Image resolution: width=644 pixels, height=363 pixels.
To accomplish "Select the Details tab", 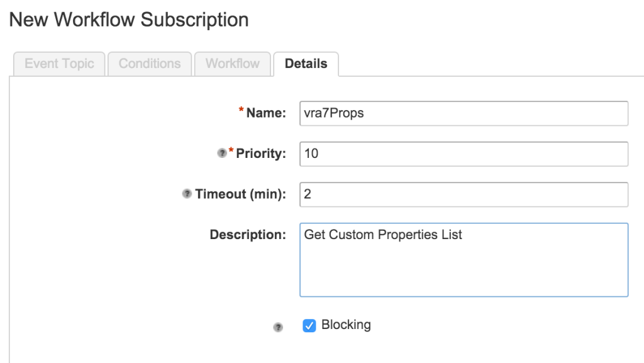I will (x=306, y=63).
